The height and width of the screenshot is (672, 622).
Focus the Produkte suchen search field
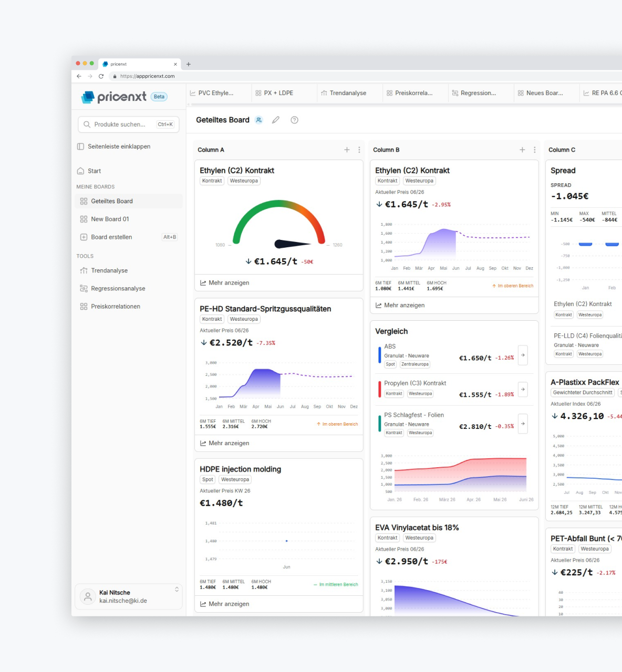(129, 124)
